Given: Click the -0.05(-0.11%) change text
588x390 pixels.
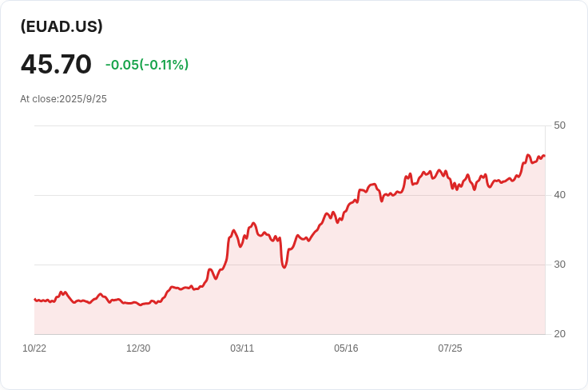Looking at the screenshot, I should coord(147,65).
